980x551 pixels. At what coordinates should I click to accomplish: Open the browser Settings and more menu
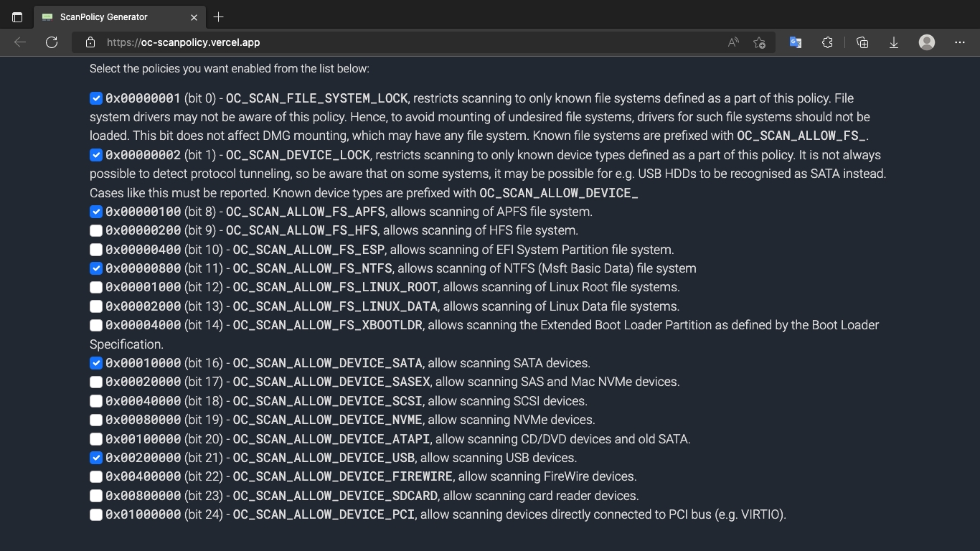(960, 42)
